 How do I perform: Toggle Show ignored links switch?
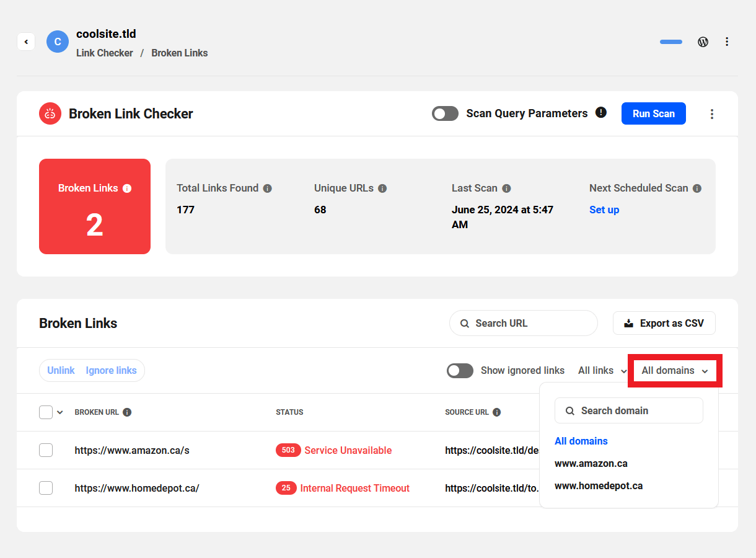pyautogui.click(x=460, y=371)
